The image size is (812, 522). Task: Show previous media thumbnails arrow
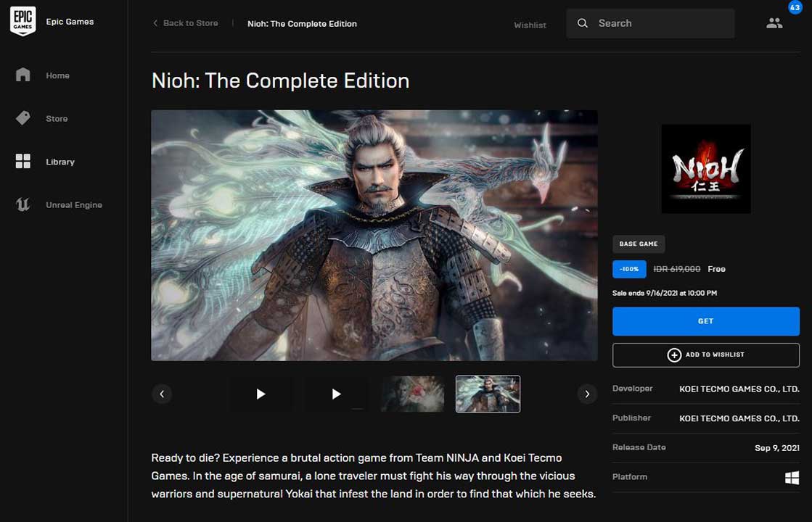coord(162,394)
